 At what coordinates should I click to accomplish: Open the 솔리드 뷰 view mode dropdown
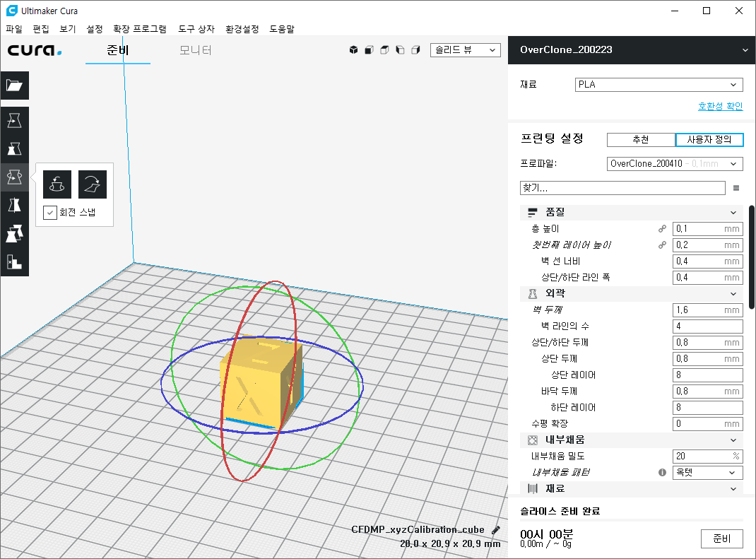coord(466,49)
